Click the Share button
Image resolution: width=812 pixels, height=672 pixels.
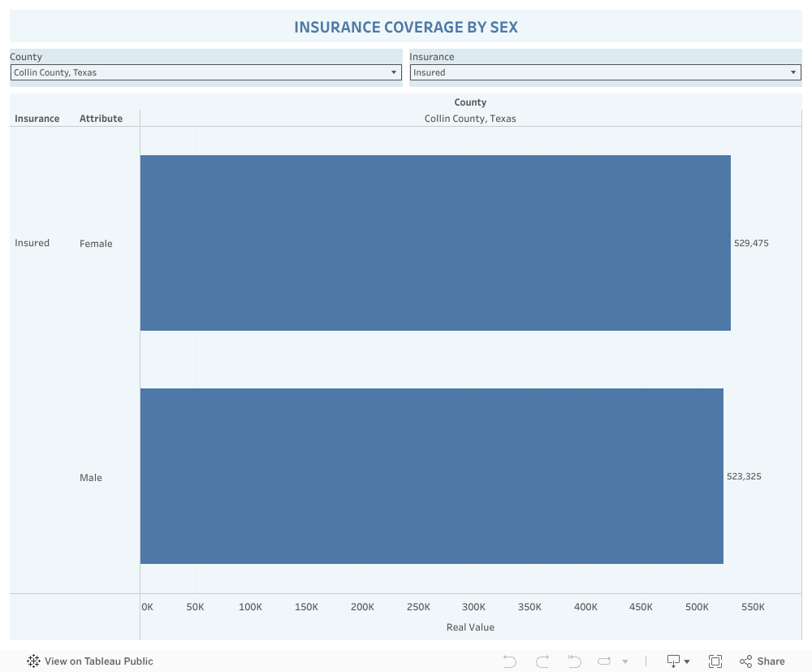coord(762,661)
